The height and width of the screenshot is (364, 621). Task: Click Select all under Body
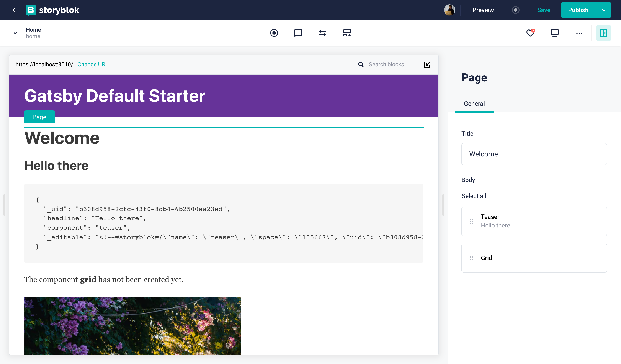point(474,196)
